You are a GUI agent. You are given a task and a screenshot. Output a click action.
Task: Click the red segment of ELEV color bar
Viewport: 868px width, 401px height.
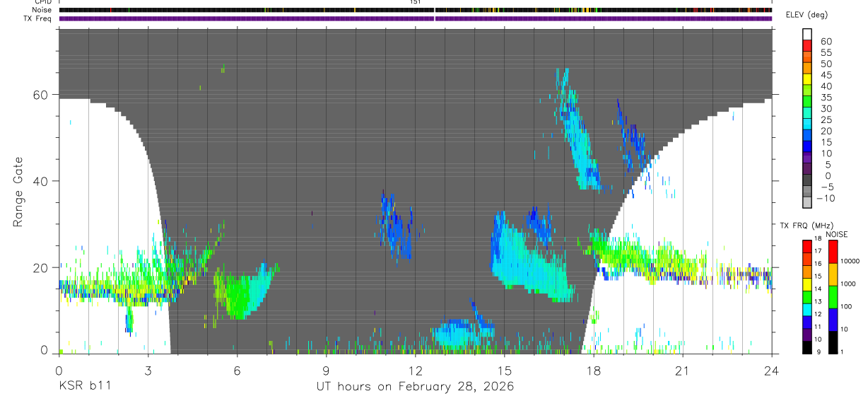(807, 45)
